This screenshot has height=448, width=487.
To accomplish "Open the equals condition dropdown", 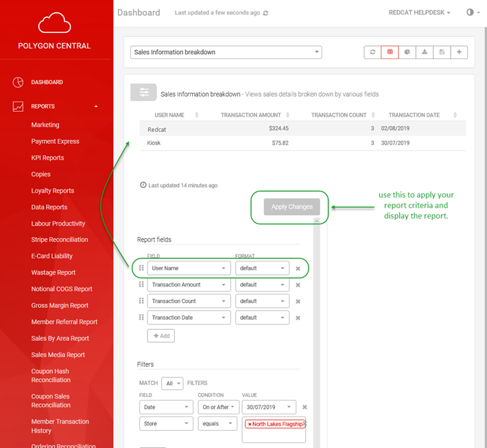I will coord(217,423).
